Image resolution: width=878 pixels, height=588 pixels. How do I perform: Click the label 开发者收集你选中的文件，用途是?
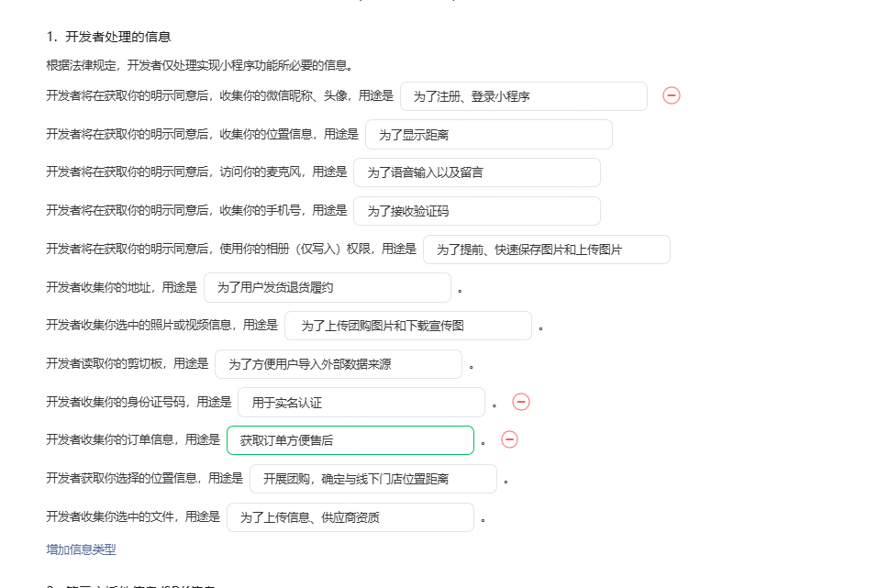[133, 516]
